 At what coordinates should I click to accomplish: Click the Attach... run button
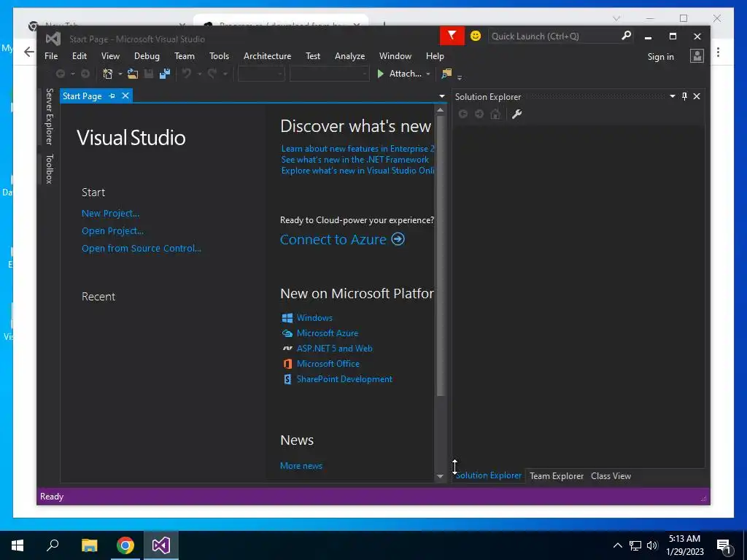pos(399,74)
